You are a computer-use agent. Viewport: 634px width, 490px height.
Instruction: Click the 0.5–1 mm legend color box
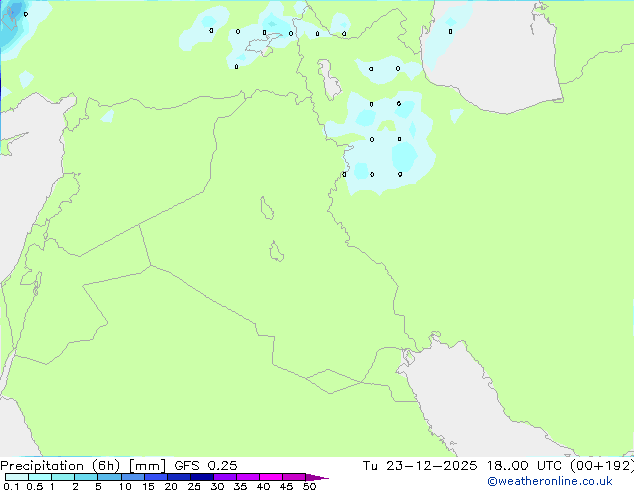point(40,477)
